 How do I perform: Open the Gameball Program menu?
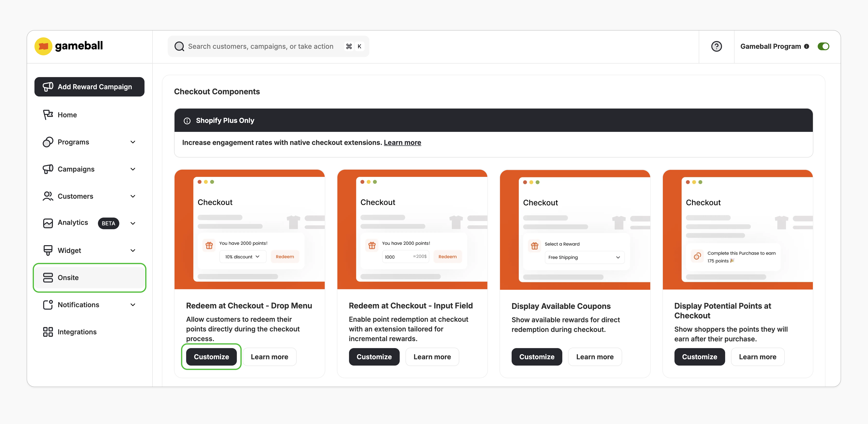[771, 46]
